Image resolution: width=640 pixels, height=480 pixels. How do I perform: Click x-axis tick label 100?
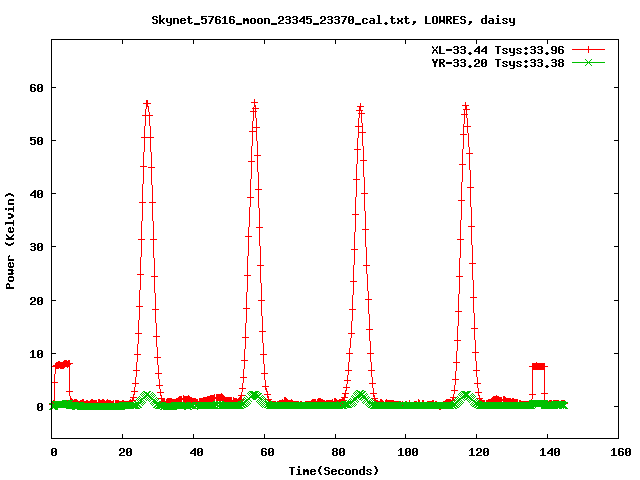tap(408, 452)
